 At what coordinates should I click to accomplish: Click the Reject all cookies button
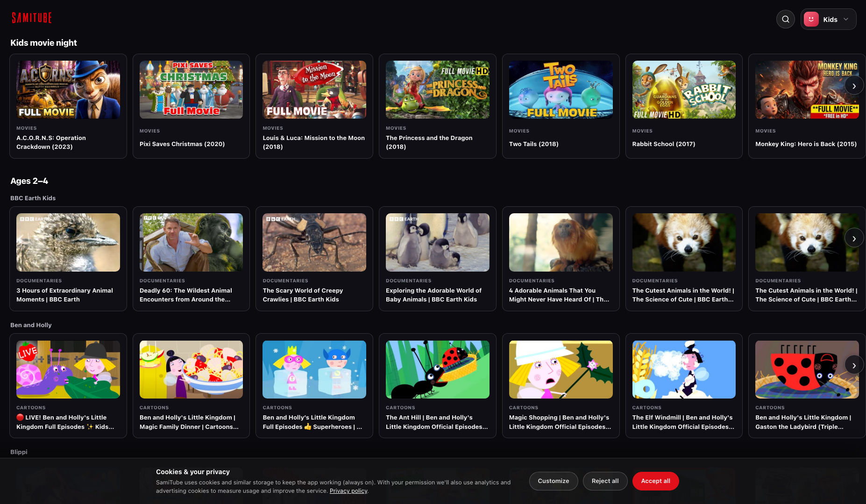tap(605, 481)
